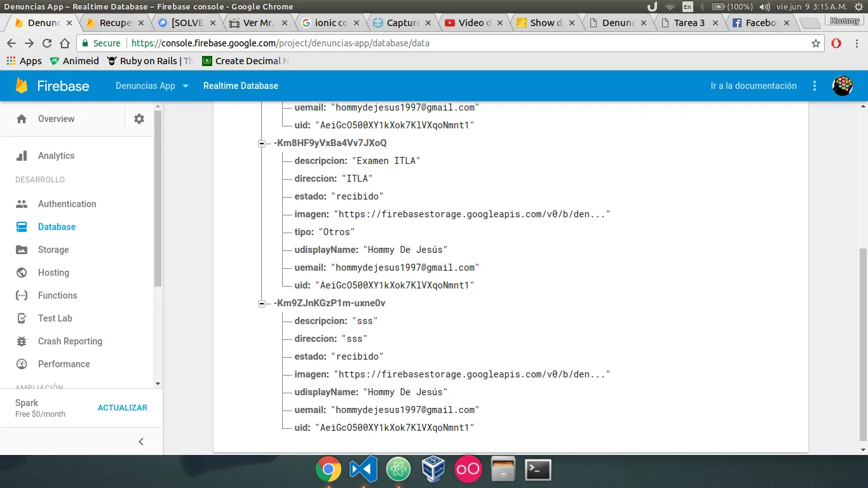The height and width of the screenshot is (488, 868).
Task: Open the volume control in system tray
Action: (764, 6)
